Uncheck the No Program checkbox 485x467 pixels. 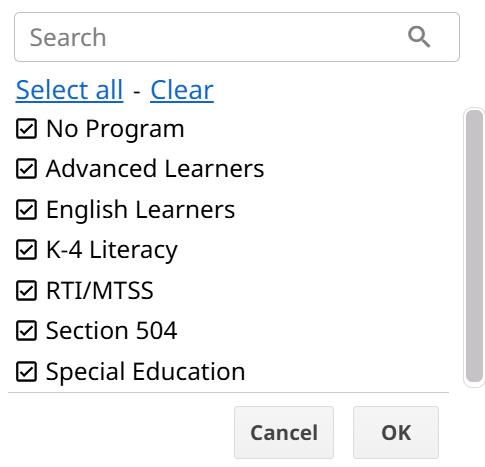(26, 128)
